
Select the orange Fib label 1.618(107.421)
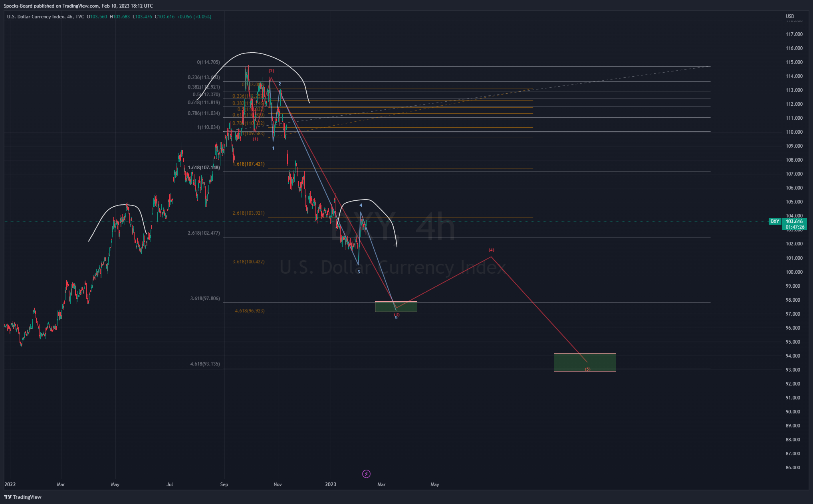pos(249,164)
